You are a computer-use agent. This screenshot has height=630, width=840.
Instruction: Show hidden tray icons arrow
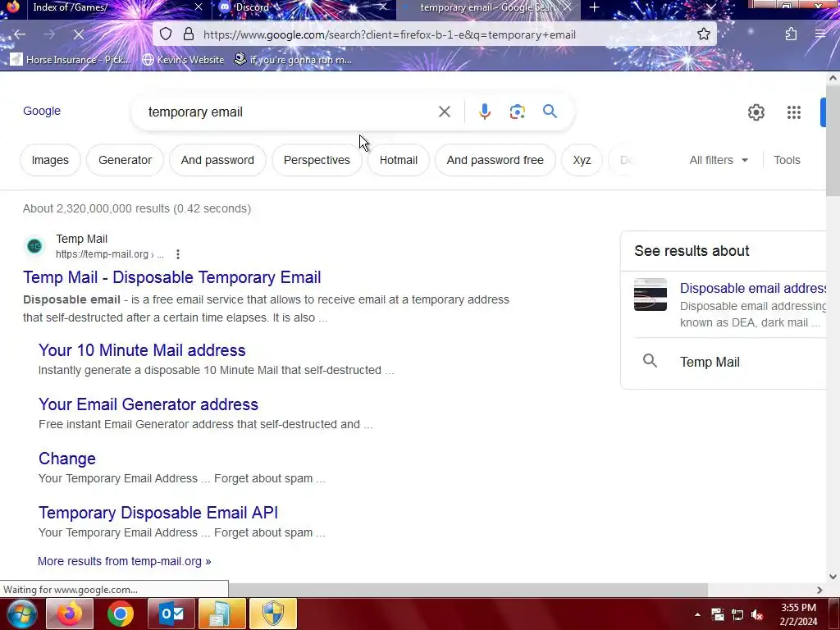point(697,614)
